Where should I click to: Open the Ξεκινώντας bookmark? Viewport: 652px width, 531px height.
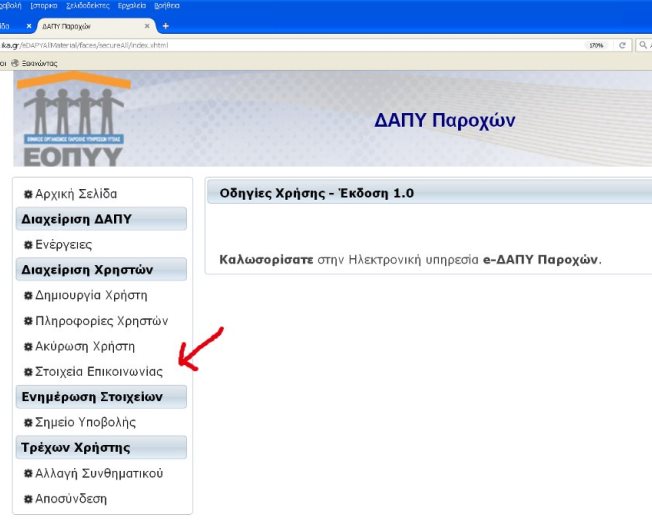35,63
